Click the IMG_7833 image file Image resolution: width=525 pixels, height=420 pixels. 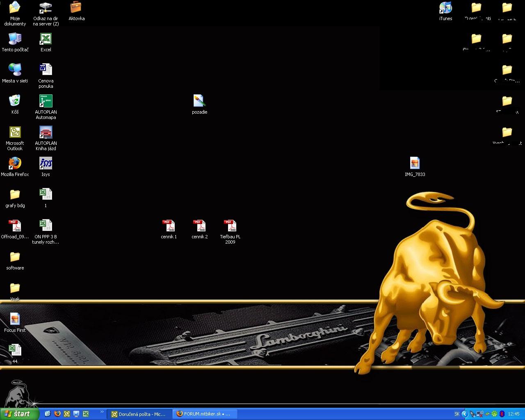(x=415, y=163)
